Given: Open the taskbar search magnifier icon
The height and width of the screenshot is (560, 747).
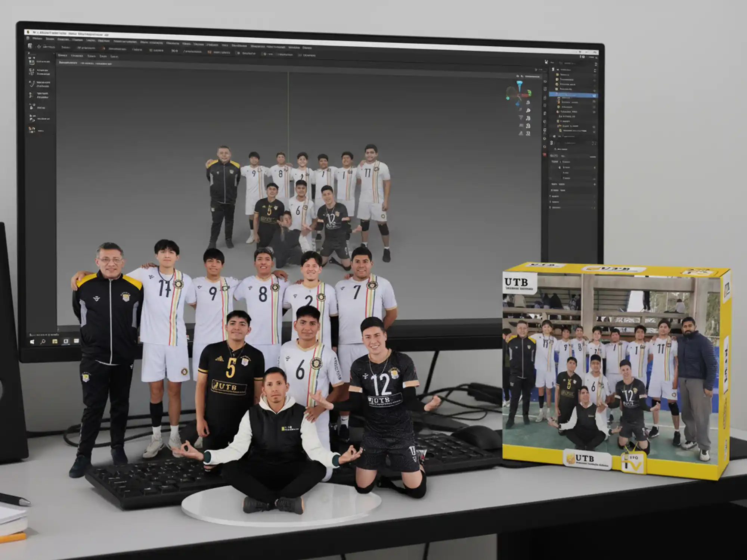Looking at the screenshot, I should (43, 342).
